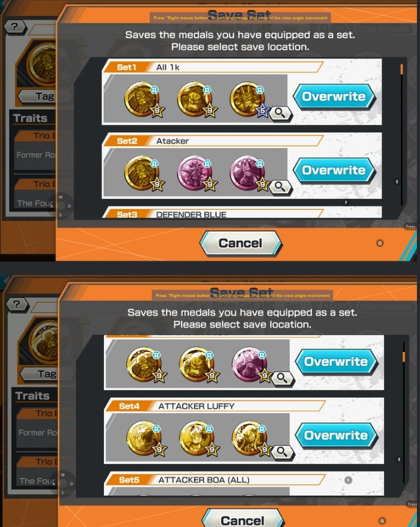Viewport: 420px width, 527px height.
Task: Click the first gold medal in Set4
Action: click(x=144, y=438)
